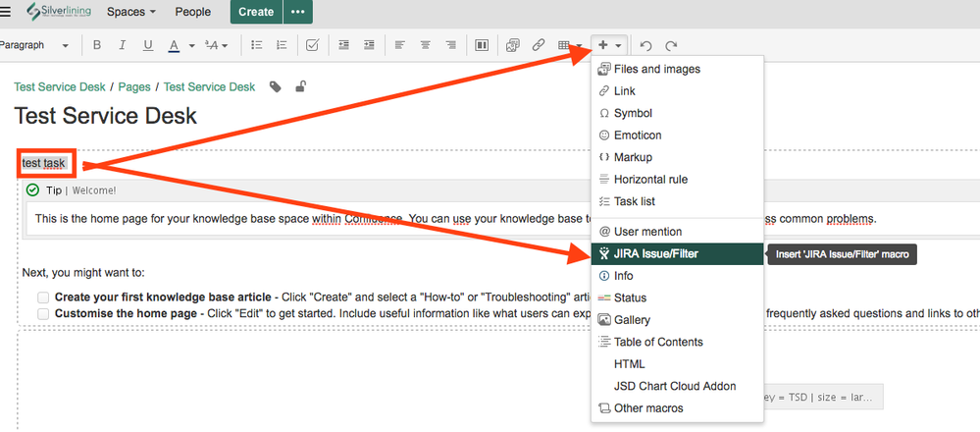Open the first Test Service Desk breadcrumb

click(x=60, y=87)
